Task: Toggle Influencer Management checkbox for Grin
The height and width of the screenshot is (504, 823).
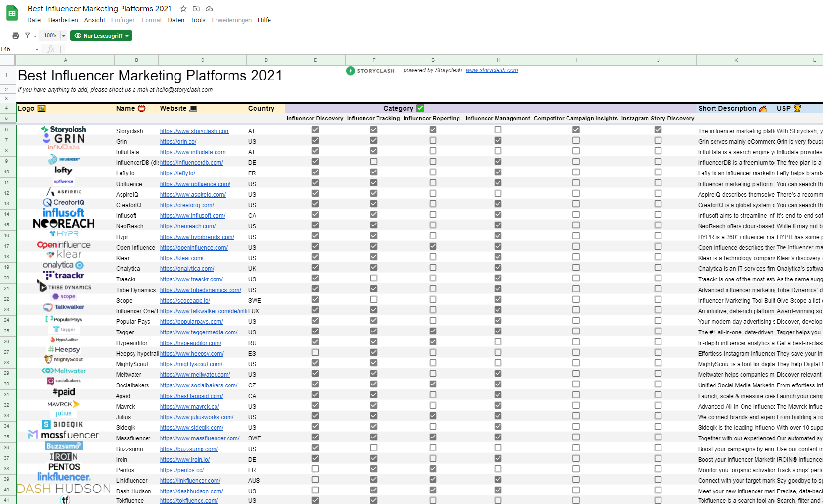Action: click(498, 141)
